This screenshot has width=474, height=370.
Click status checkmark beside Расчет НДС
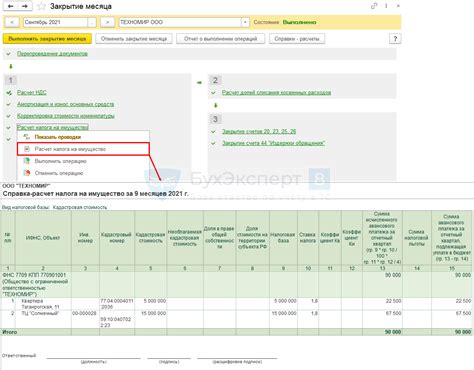point(9,93)
